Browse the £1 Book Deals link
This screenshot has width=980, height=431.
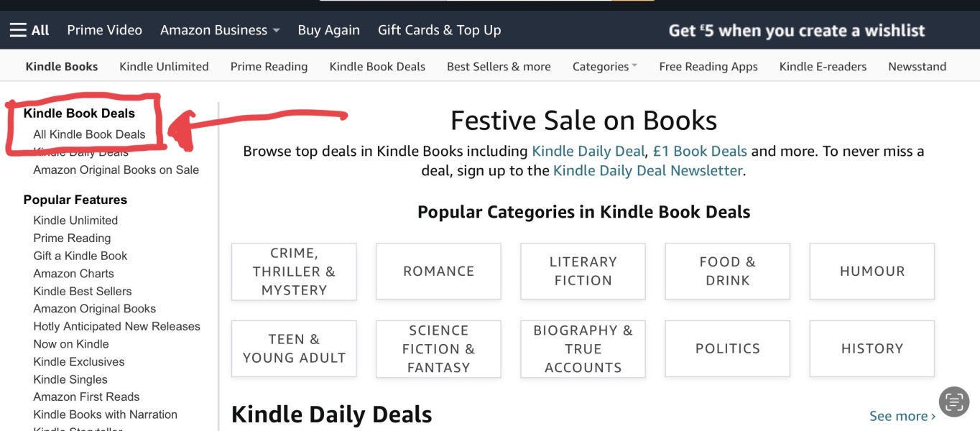tap(700, 151)
